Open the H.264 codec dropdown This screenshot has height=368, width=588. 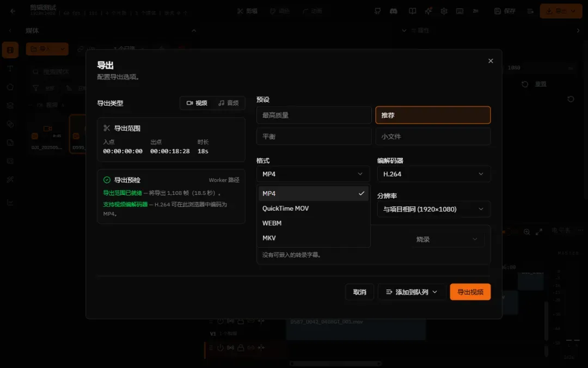(433, 174)
